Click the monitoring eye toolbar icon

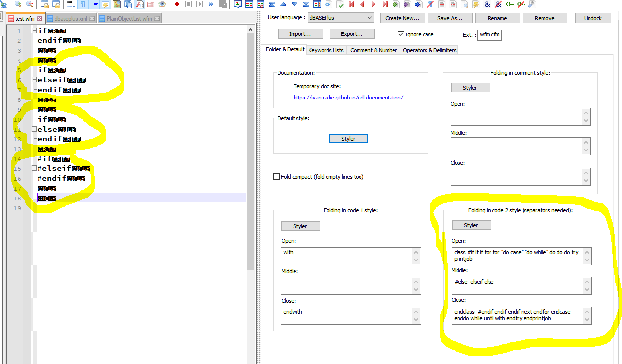point(162,4)
